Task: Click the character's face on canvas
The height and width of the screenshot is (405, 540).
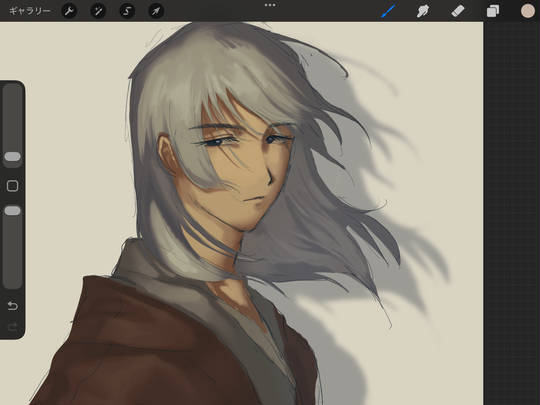Action: tap(248, 172)
